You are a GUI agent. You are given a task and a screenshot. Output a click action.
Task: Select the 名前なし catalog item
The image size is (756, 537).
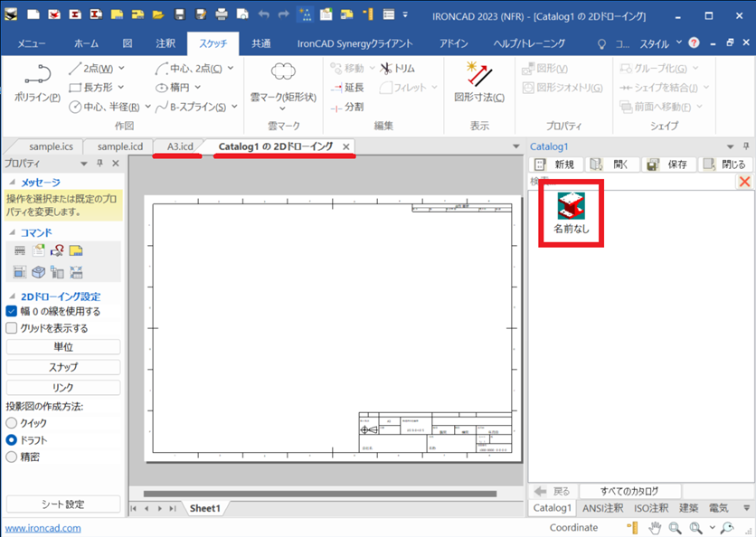click(572, 216)
